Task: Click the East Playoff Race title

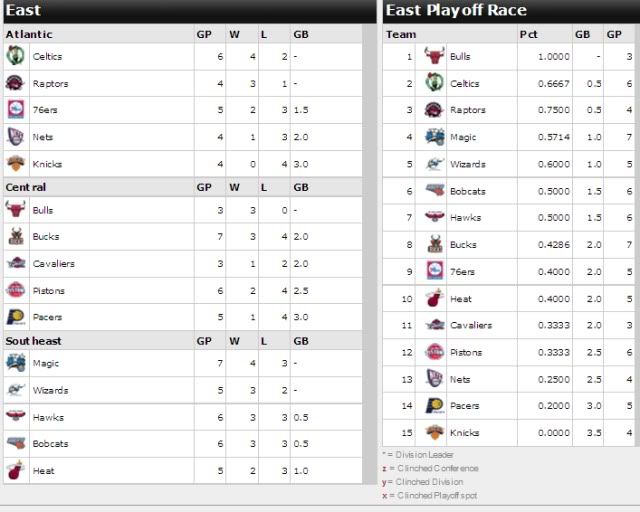Action: [456, 10]
